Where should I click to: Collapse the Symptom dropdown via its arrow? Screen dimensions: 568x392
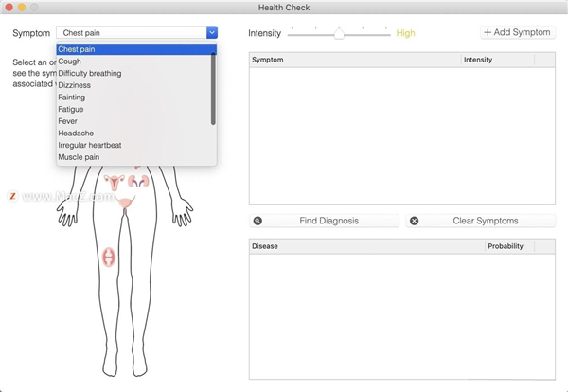coord(211,32)
